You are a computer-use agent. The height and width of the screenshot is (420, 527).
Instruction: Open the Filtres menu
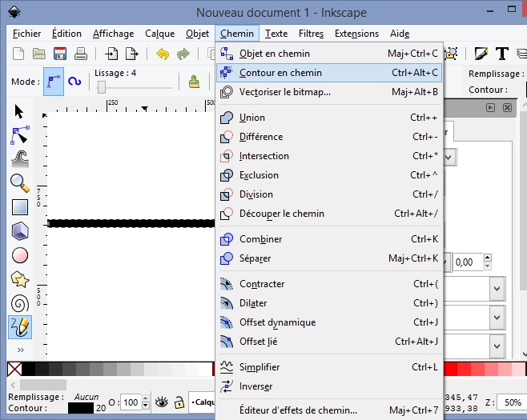coord(311,34)
